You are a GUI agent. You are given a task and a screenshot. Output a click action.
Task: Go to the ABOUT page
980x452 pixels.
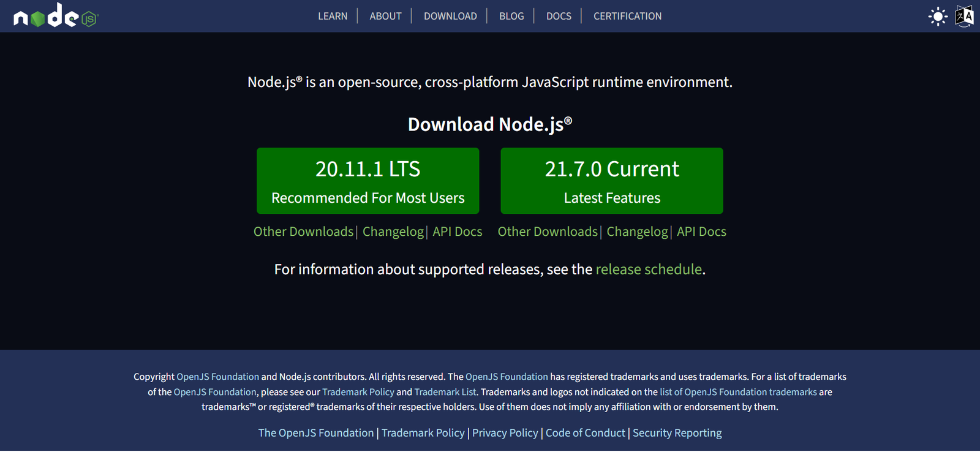click(385, 16)
